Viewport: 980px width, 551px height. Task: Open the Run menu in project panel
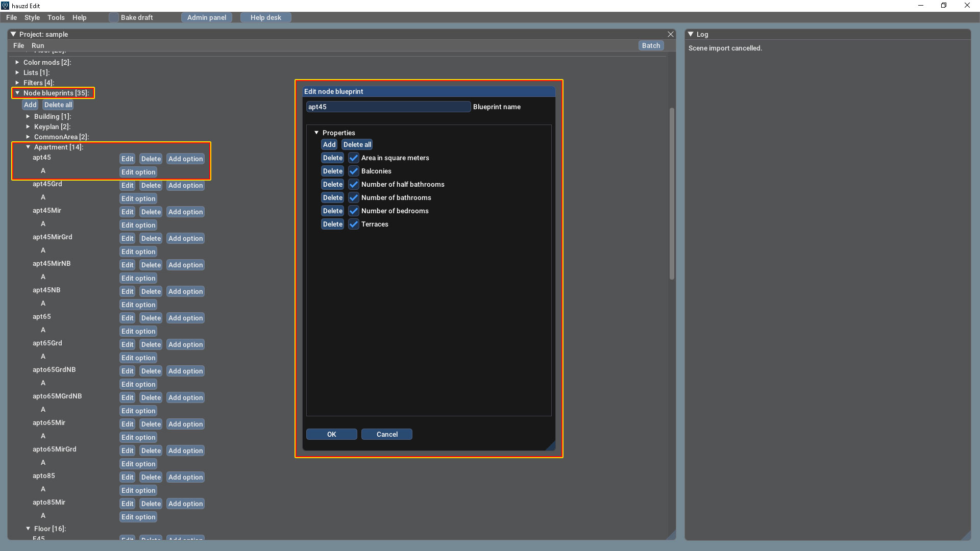coord(37,45)
